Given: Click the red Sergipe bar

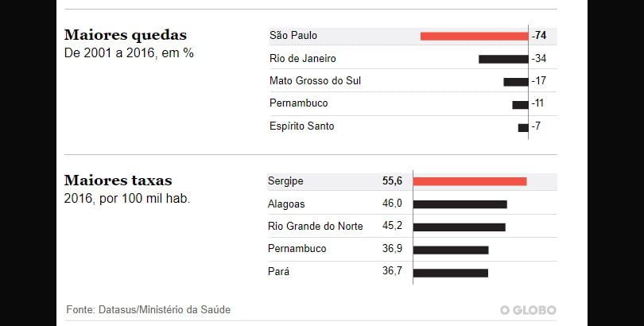Looking at the screenshot, I should click(x=470, y=181).
